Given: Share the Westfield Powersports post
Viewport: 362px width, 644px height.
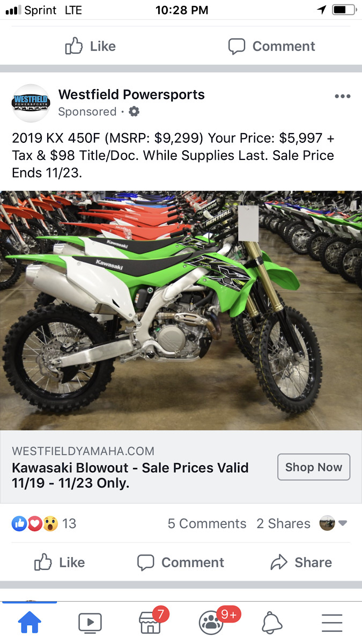Looking at the screenshot, I should 301,562.
